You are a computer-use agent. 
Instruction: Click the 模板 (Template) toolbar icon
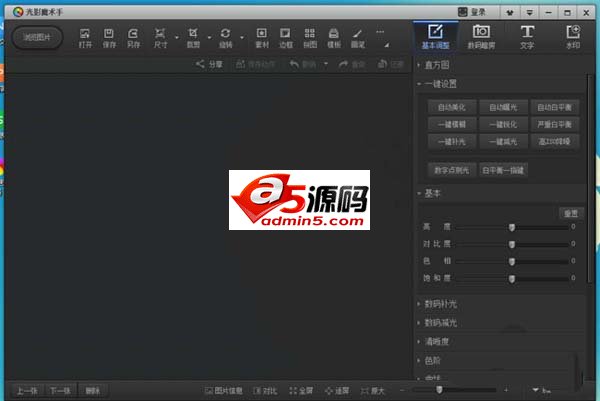tap(334, 37)
